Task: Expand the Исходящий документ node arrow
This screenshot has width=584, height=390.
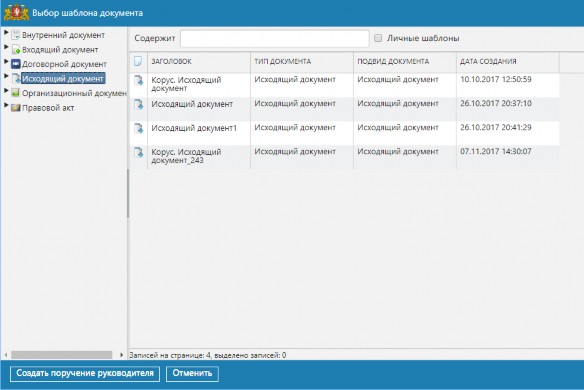Action: pyautogui.click(x=6, y=76)
